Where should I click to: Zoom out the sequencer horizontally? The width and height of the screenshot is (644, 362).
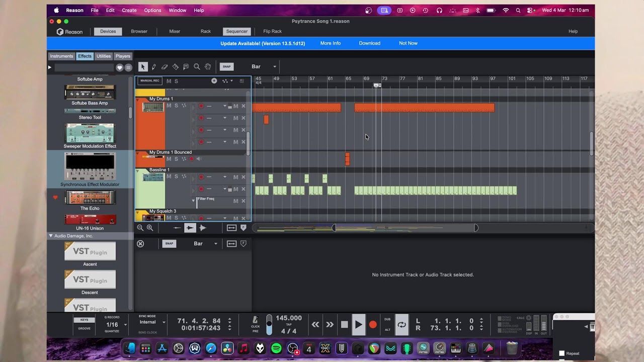[140, 228]
